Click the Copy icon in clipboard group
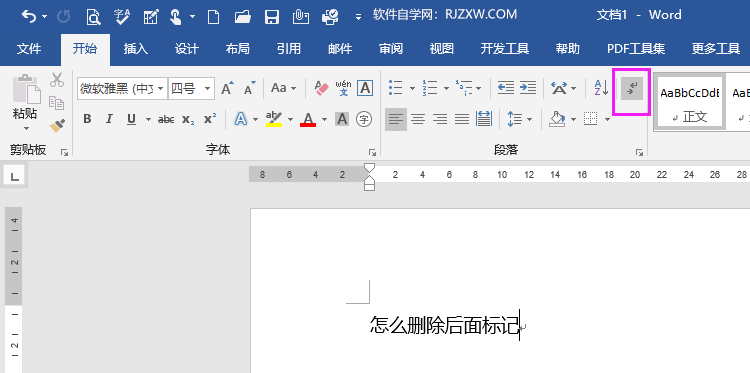This screenshot has width=750, height=373. [57, 103]
